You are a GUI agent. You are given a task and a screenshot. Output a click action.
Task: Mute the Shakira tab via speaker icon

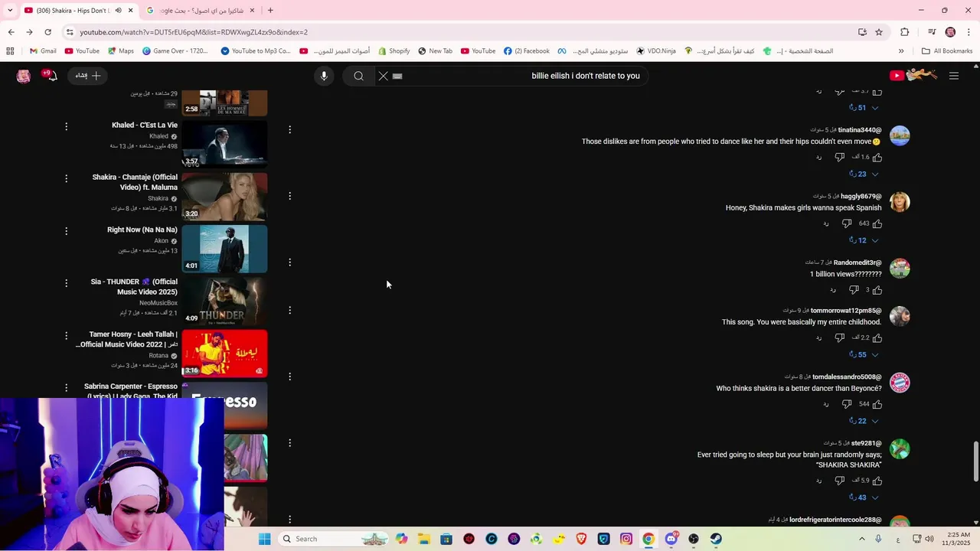coord(118,11)
